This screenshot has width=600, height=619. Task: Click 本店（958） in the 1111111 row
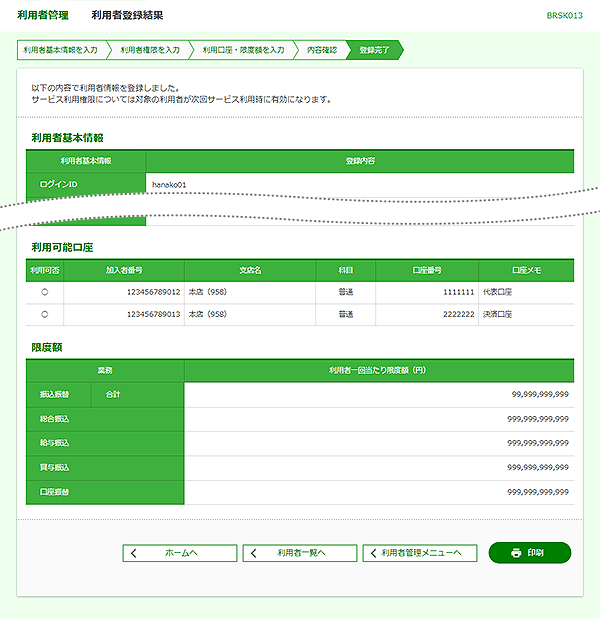tap(208, 292)
